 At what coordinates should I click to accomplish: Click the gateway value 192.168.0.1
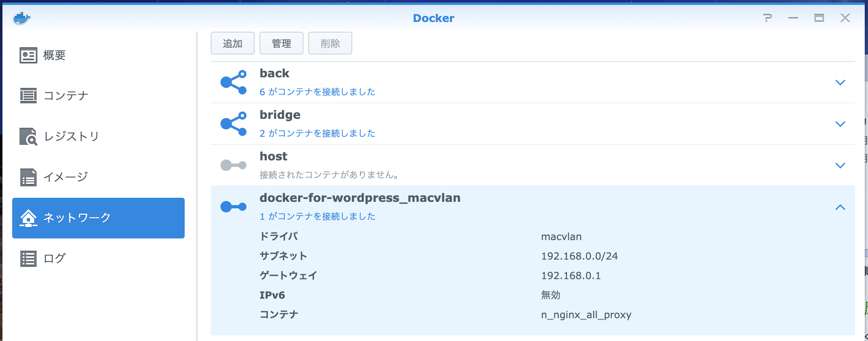coord(571,275)
